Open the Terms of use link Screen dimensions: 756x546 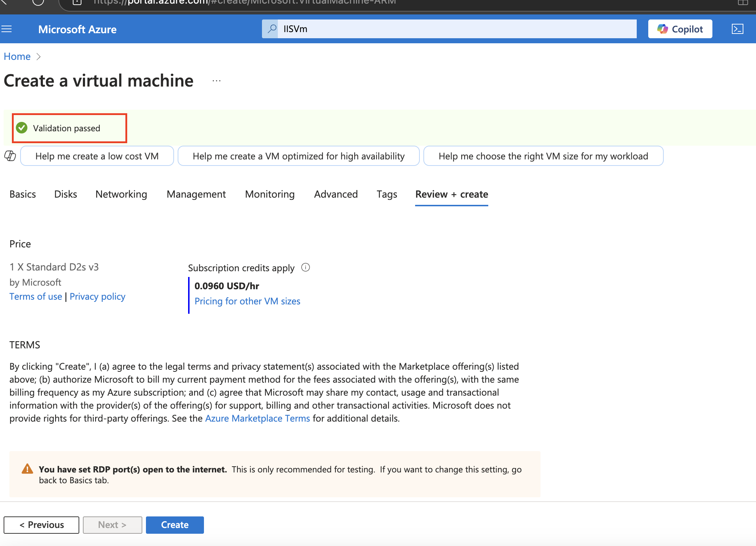coord(36,296)
